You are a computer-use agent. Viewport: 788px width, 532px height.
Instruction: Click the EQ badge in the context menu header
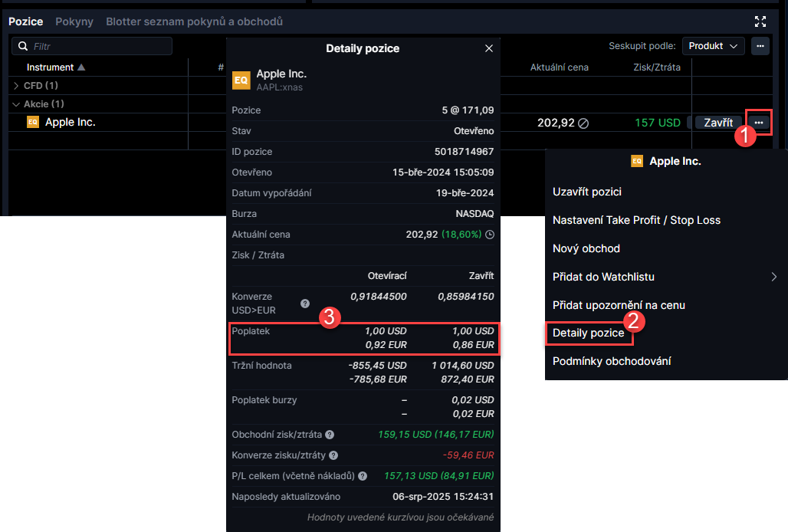(637, 161)
